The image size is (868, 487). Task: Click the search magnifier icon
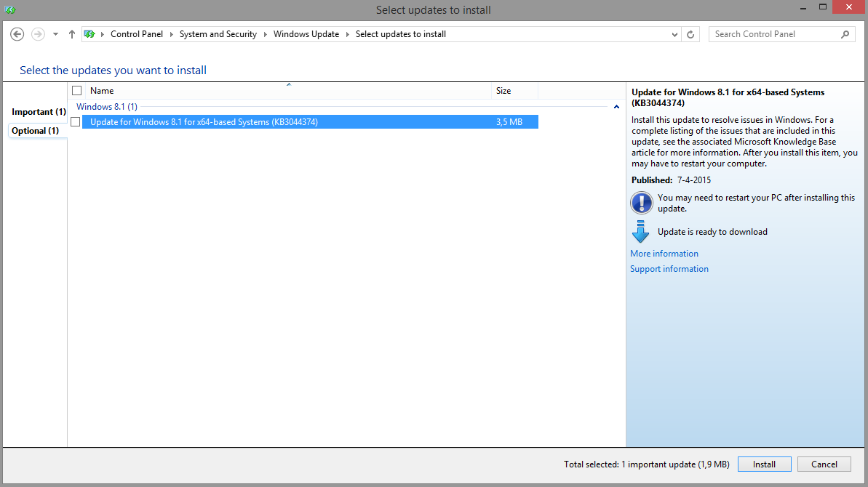pos(845,34)
